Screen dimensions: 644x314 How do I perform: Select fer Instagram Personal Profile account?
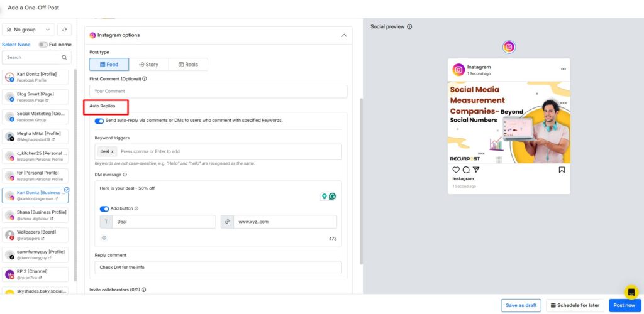click(35, 176)
